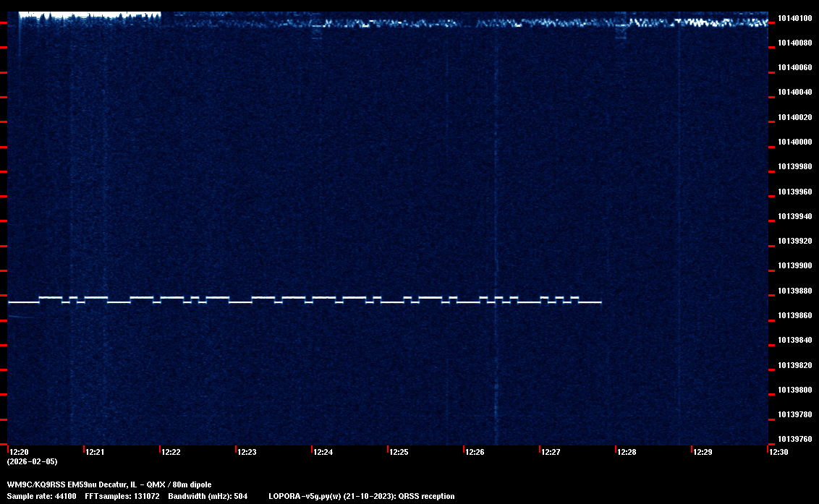Viewport: 819px width, 504px height.
Task: Select the 10139940 frequency scale value
Action: click(794, 216)
